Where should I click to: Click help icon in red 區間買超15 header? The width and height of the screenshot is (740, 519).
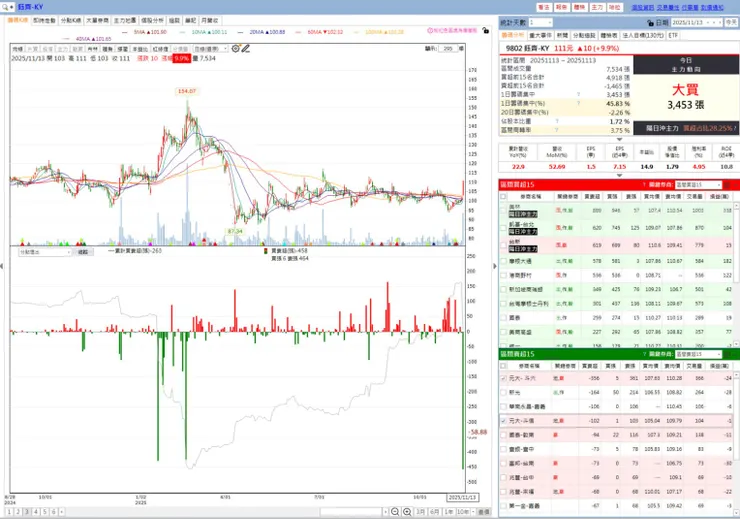644,184
